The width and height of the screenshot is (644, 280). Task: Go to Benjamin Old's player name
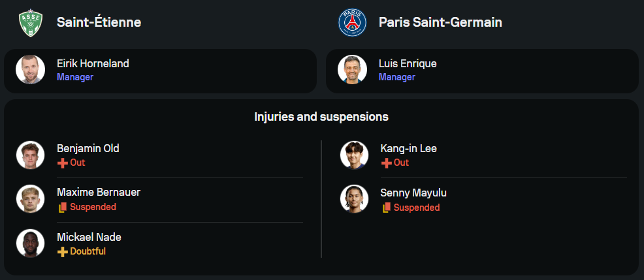coord(88,148)
